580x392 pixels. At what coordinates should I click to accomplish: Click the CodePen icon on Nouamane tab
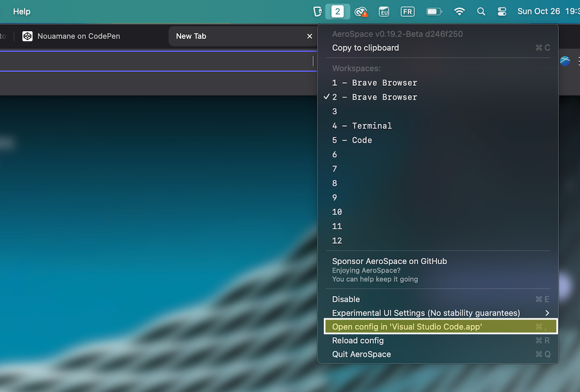point(27,37)
